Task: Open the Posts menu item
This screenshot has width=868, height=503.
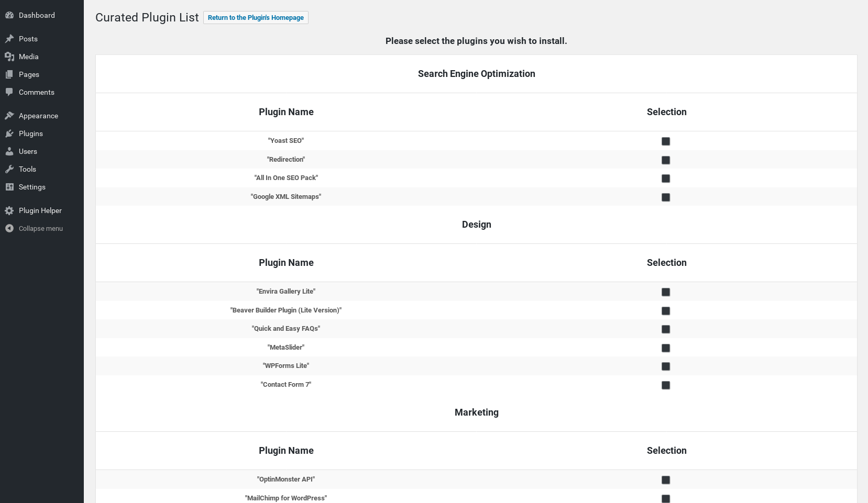Action: [x=42, y=39]
